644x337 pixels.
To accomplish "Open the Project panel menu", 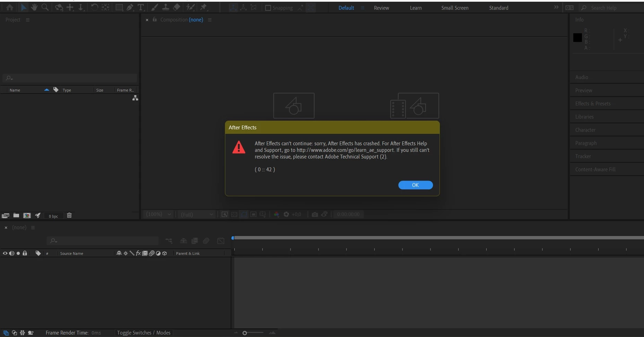I will tap(28, 20).
